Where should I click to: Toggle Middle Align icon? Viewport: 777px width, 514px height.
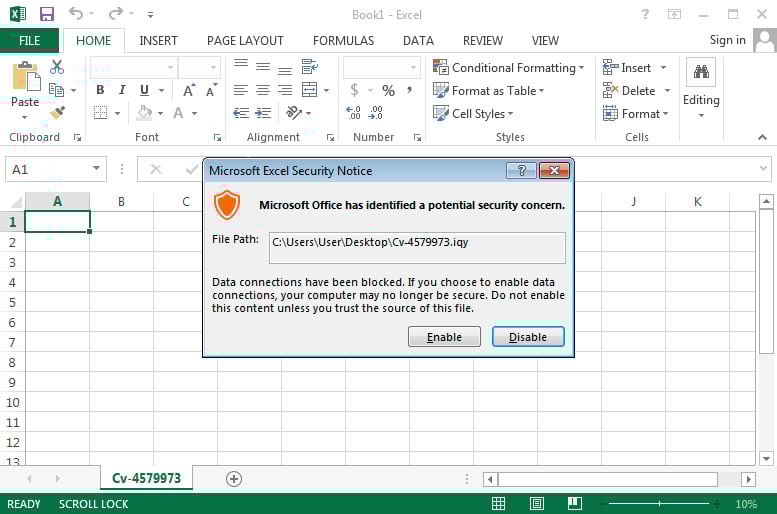point(263,66)
